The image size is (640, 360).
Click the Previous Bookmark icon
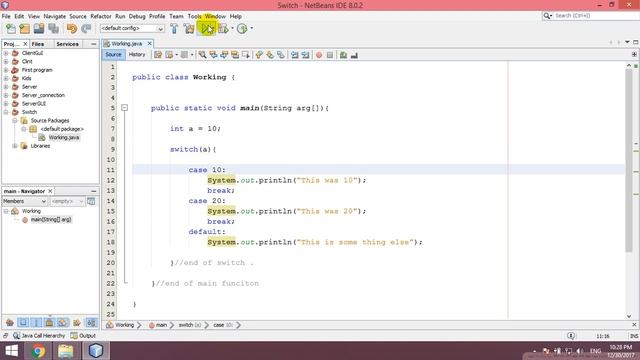259,55
